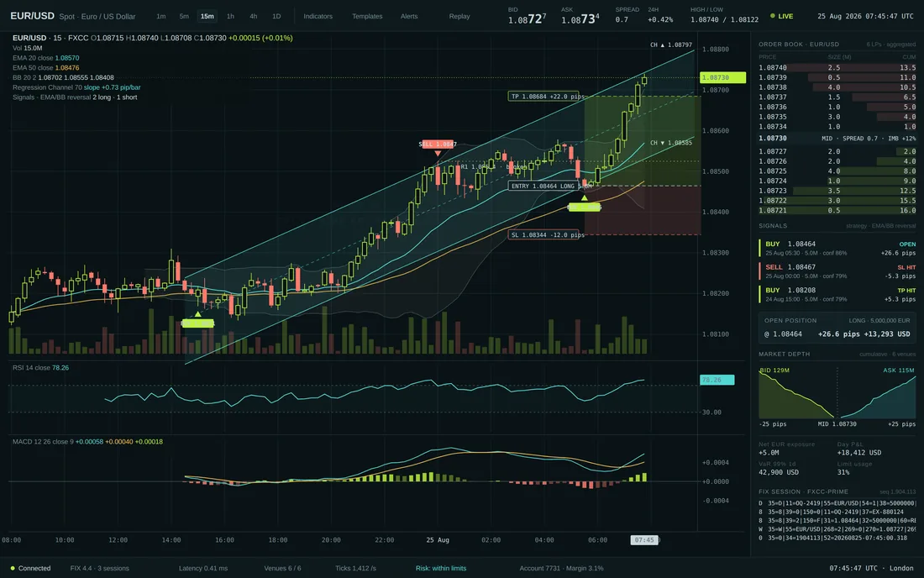The image size is (924, 578).
Task: Click the 07:45 time axis marker
Action: [x=644, y=539]
